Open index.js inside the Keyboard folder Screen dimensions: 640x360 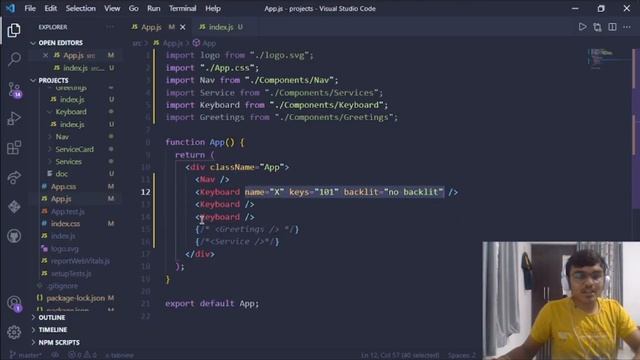click(x=72, y=124)
